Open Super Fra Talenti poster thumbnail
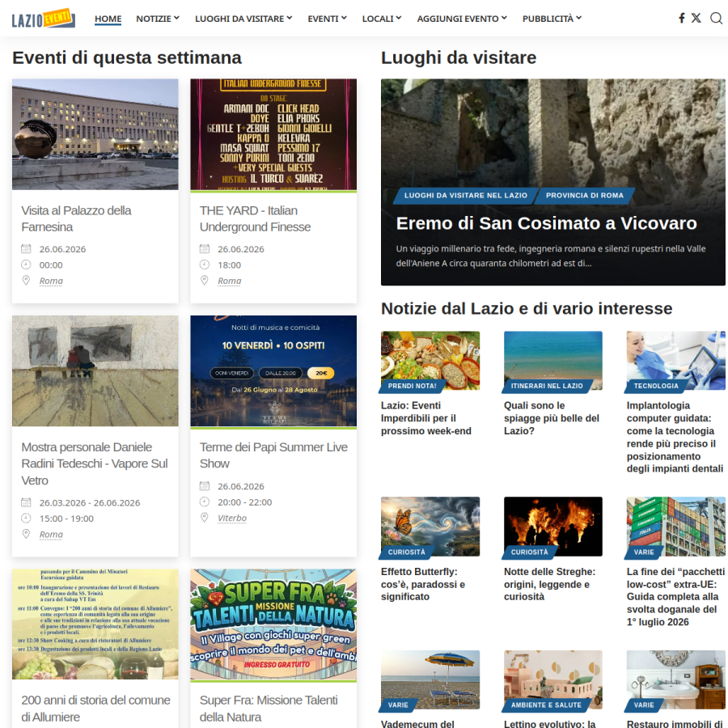The width and height of the screenshot is (728, 728). [273, 625]
